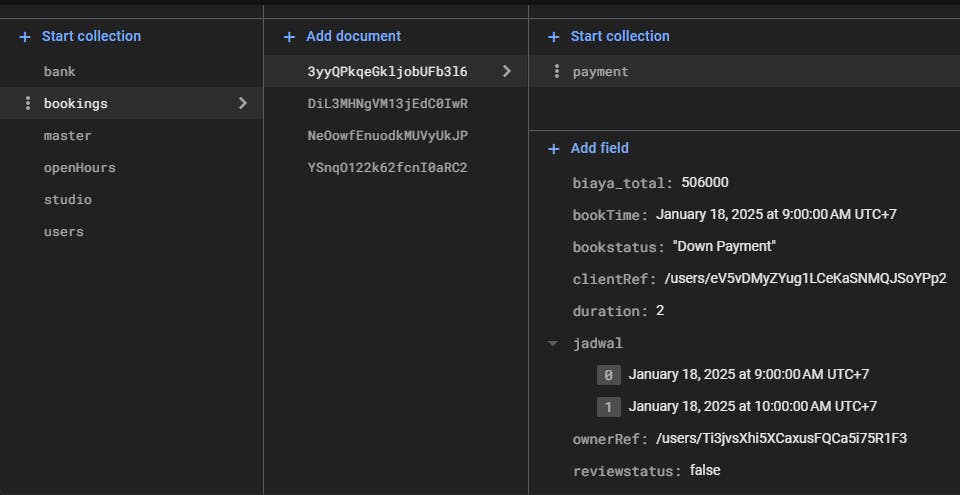Open document DiL3MHNgVM13jEdC0IwR
Screen dimensions: 960x495
(388, 104)
